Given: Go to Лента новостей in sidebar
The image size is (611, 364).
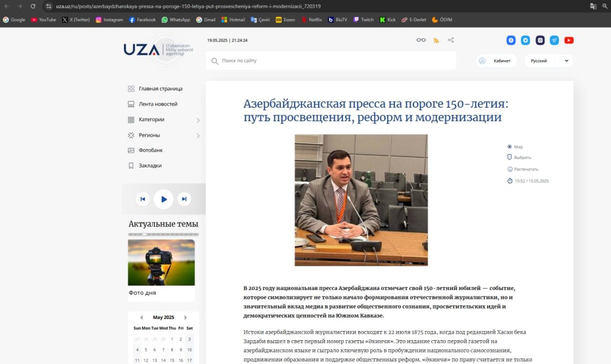Looking at the screenshot, I should tap(158, 104).
